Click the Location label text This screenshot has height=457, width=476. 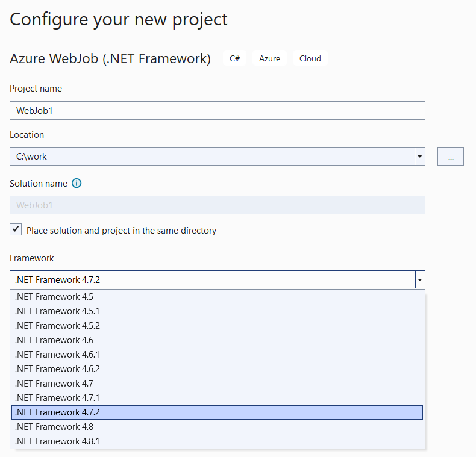coord(27,135)
